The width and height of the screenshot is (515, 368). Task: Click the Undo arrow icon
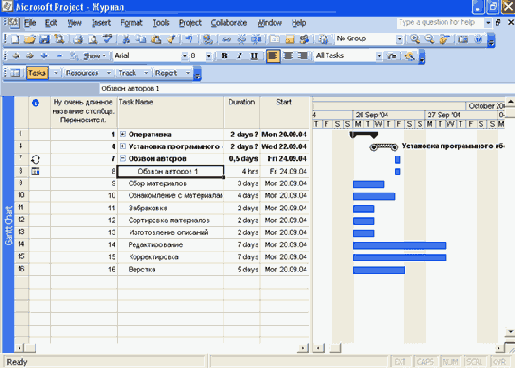tap(189, 39)
